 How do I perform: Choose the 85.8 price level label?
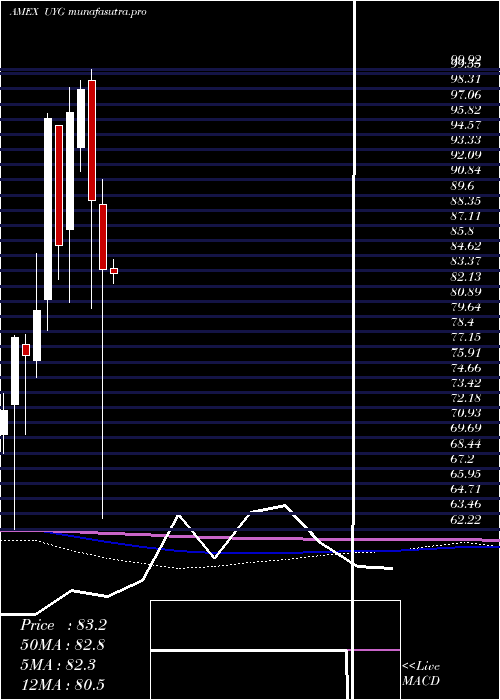tap(462, 231)
